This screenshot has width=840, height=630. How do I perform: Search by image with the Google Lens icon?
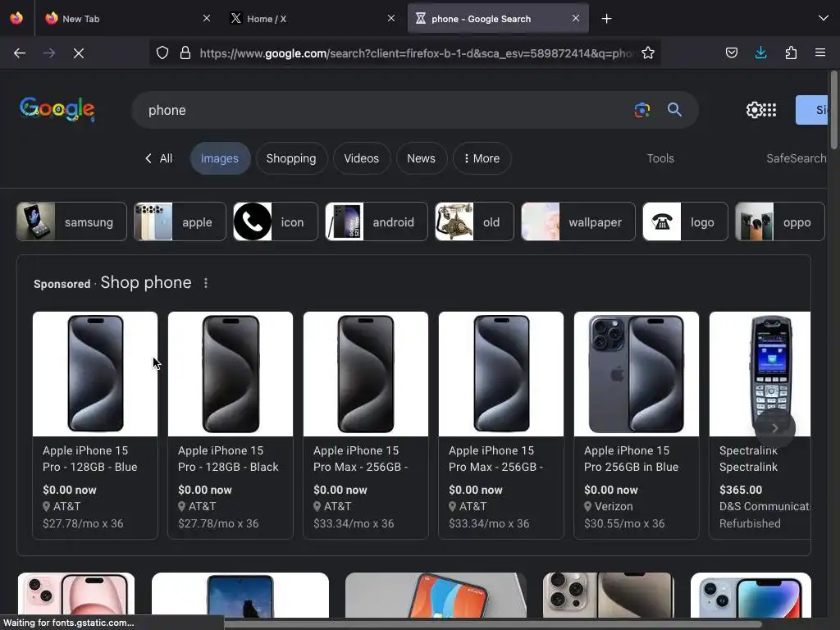(641, 110)
